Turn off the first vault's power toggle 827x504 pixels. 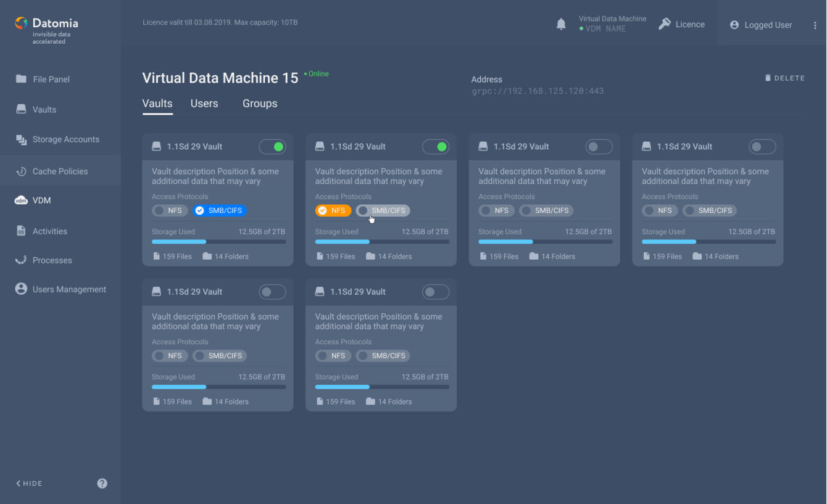[272, 147]
